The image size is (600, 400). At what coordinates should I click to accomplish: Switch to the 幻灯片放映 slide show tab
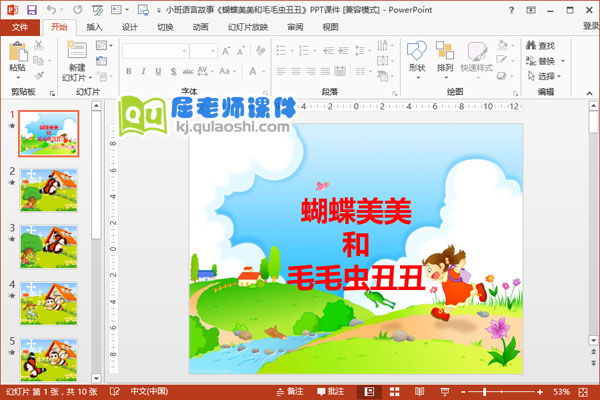pyautogui.click(x=248, y=27)
